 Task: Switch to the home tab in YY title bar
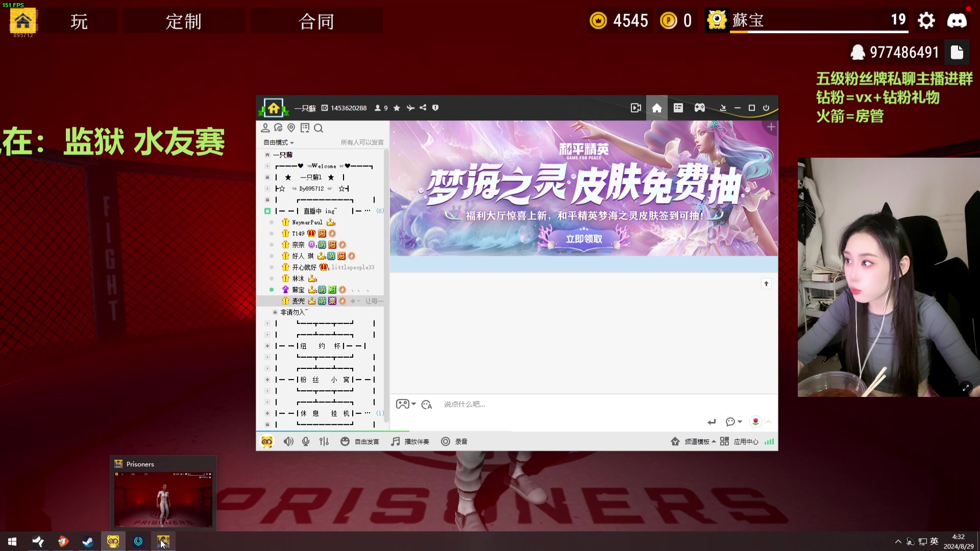click(x=657, y=108)
